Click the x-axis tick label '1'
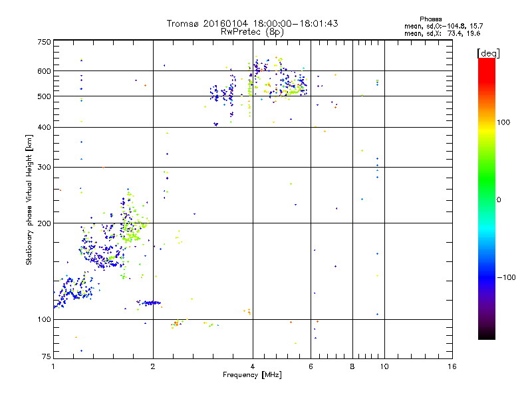Viewport: 532px width, 399px height. [53, 366]
